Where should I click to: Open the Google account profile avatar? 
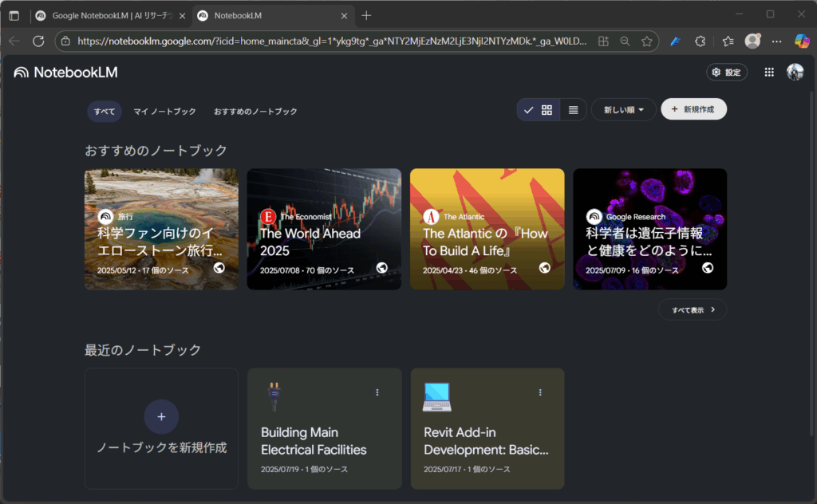(795, 73)
